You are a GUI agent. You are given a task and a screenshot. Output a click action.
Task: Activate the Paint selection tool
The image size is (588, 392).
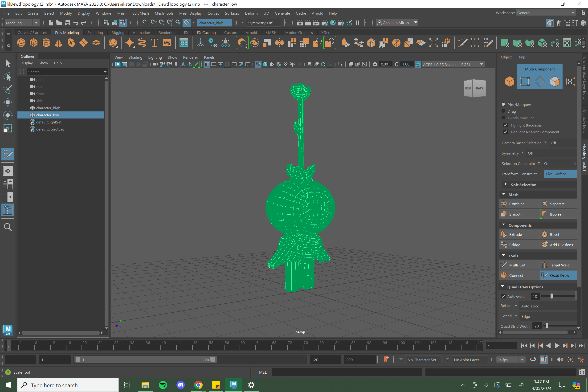8,89
